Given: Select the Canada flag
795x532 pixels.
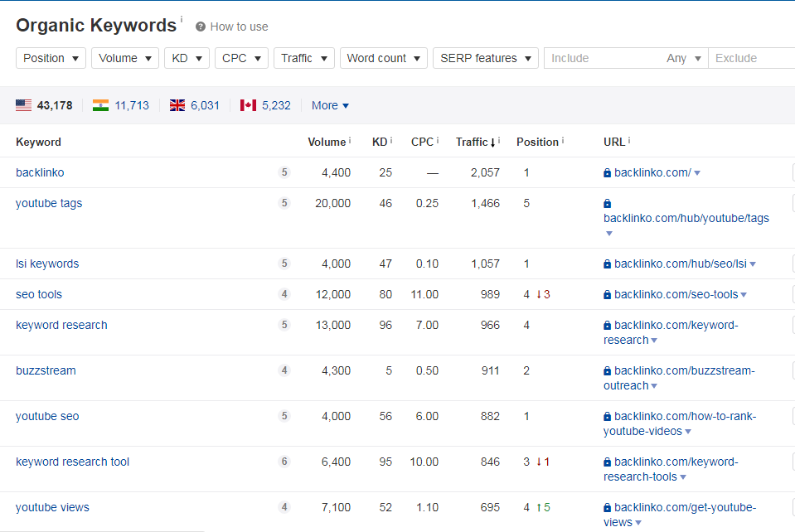Looking at the screenshot, I should [248, 105].
